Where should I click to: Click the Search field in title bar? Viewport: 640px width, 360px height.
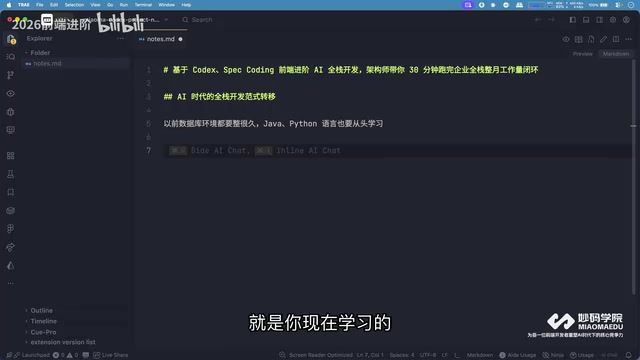point(198,20)
